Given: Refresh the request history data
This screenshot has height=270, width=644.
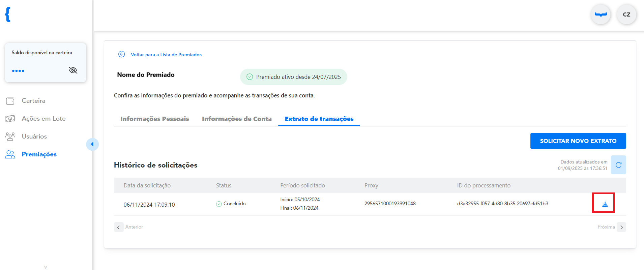Looking at the screenshot, I should point(618,165).
